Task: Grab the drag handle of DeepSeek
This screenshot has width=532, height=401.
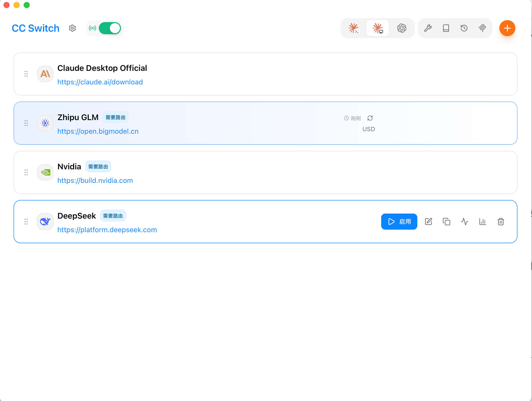Action: (x=26, y=222)
